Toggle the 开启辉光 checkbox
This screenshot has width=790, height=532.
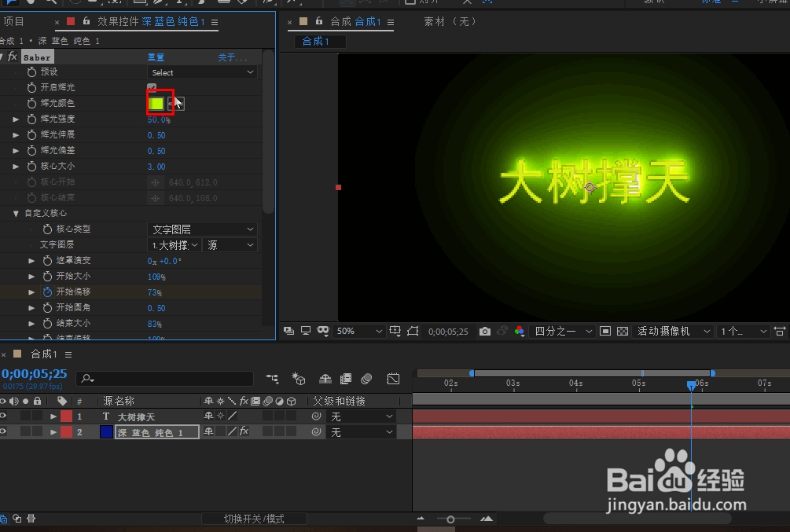(x=152, y=88)
